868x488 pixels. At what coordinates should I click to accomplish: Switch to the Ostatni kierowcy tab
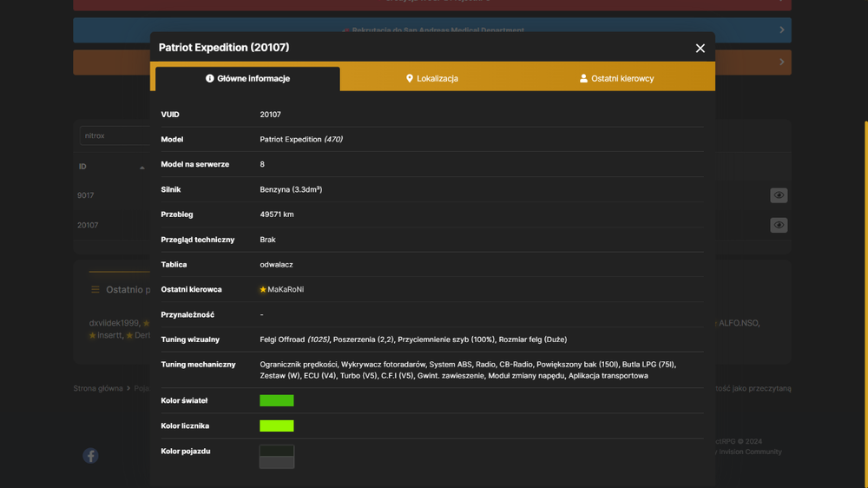point(616,79)
